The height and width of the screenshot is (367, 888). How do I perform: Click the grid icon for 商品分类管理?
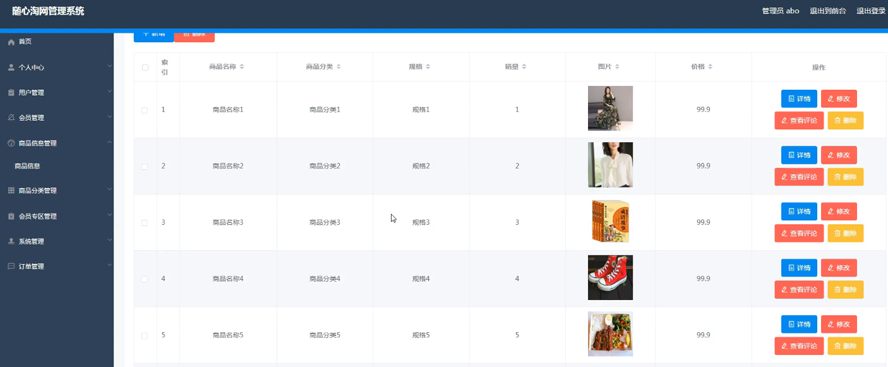(x=11, y=191)
